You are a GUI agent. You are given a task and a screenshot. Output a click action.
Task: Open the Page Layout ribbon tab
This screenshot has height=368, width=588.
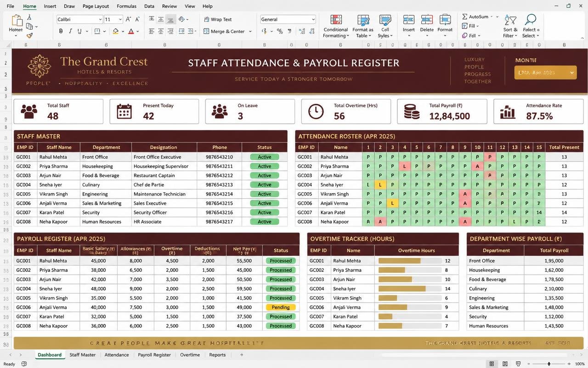point(96,6)
